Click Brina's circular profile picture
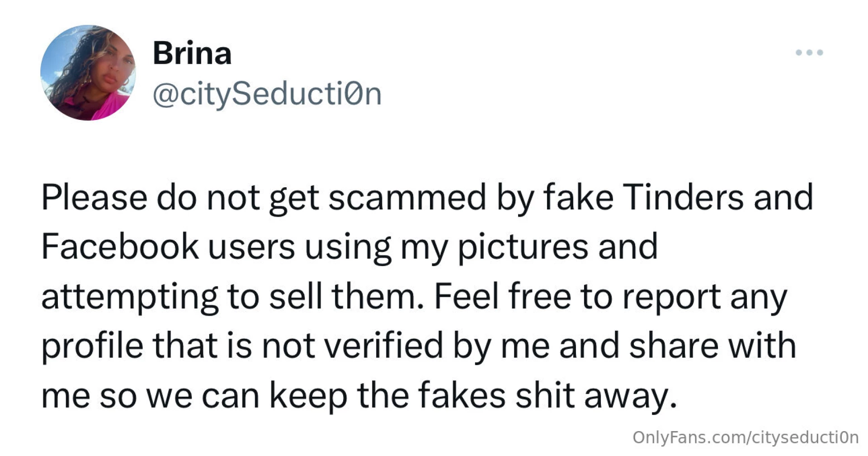Screen dimensions: 868x456 point(88,73)
